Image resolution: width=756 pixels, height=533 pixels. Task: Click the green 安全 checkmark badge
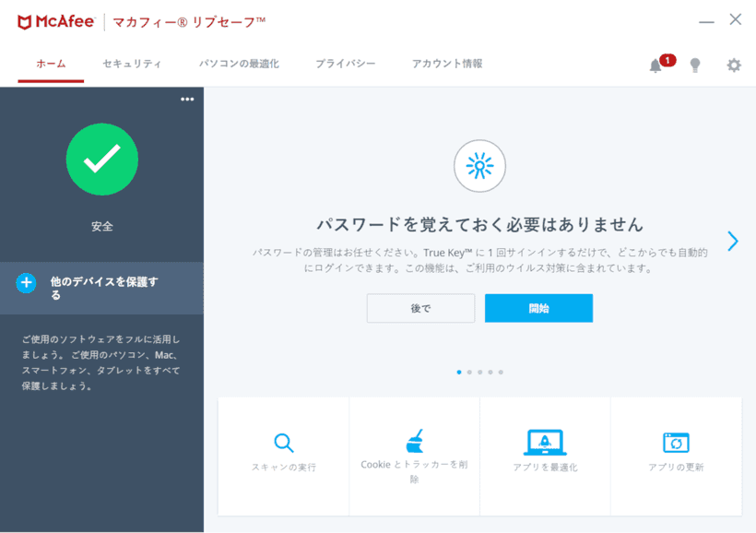pos(101,160)
